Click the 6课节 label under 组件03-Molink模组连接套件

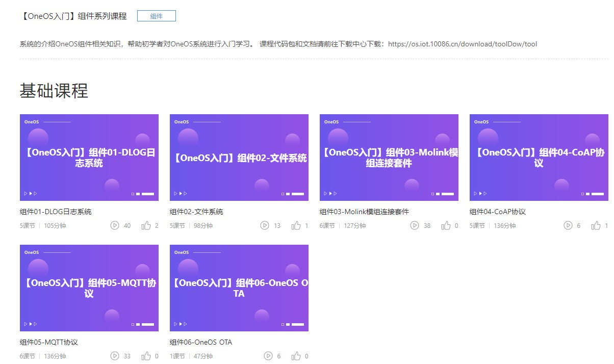327,225
